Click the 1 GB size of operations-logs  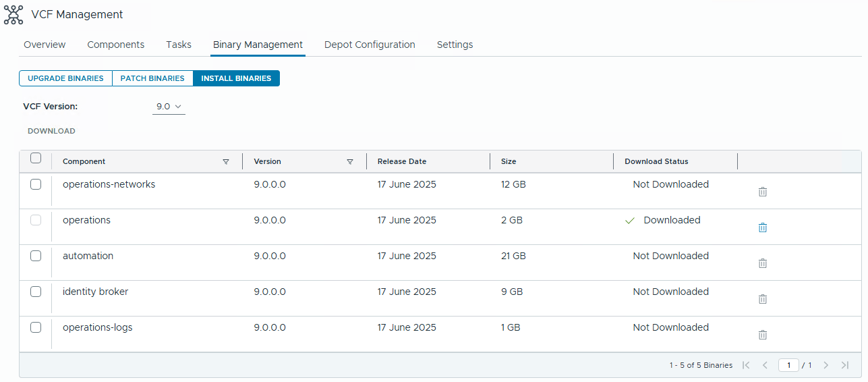[x=511, y=327]
